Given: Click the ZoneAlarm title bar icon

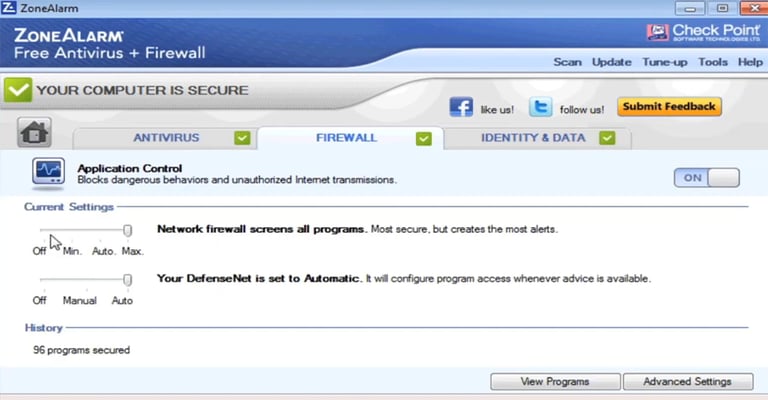Looking at the screenshot, I should 8,8.
